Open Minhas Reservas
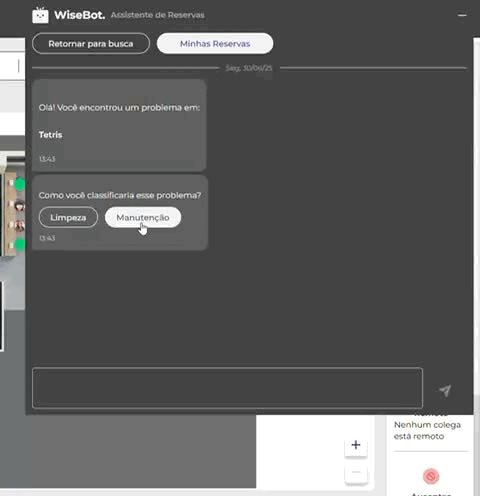This screenshot has width=480, height=496. [215, 44]
